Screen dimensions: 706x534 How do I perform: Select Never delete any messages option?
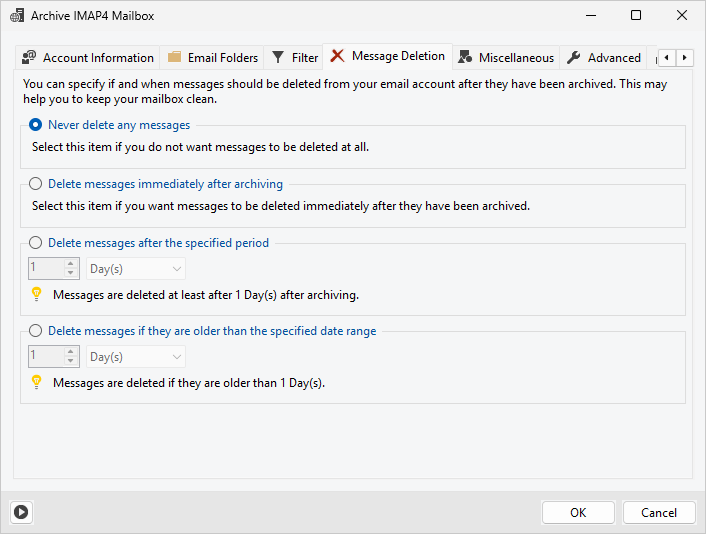(x=37, y=125)
